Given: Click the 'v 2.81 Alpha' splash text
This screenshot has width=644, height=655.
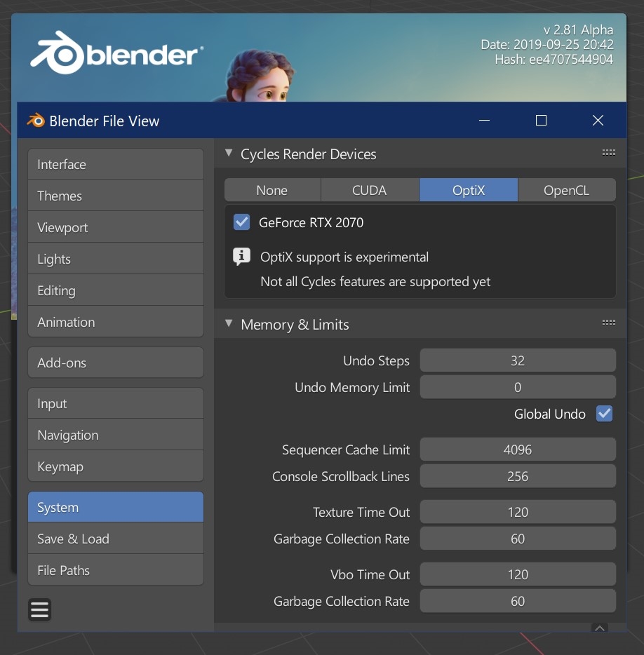Looking at the screenshot, I should [578, 29].
